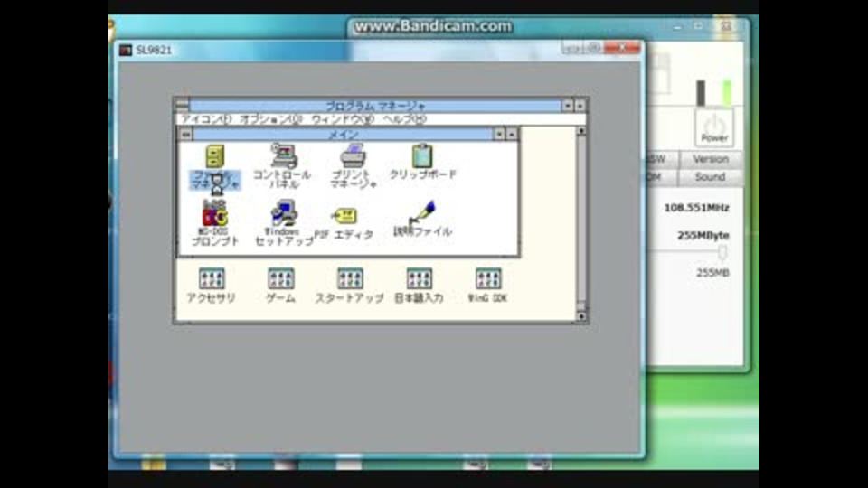Open the 説明ファイル icon
This screenshot has width=868, height=488.
(x=422, y=220)
